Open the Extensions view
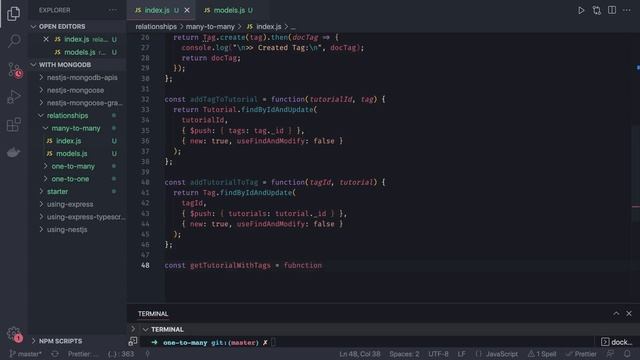640x360 pixels. [x=13, y=124]
